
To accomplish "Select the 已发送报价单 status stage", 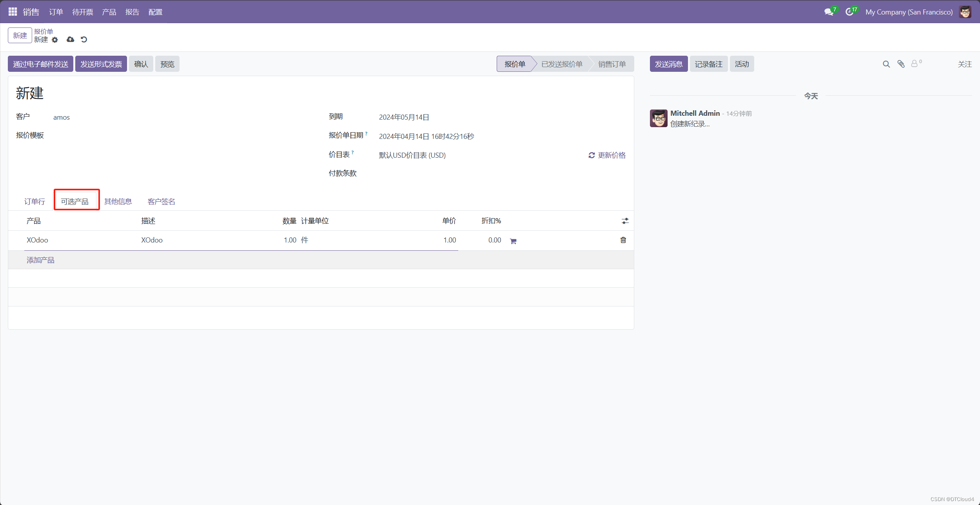I will coord(561,64).
